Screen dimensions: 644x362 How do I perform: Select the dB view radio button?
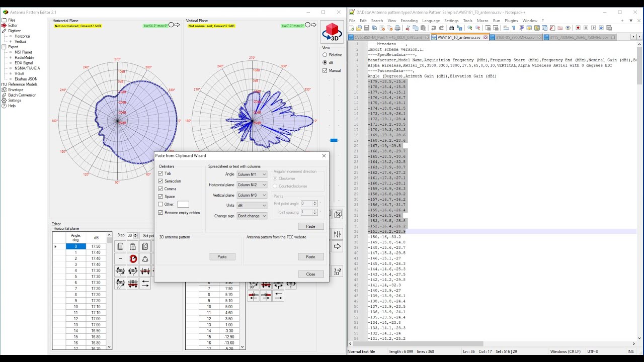[325, 62]
